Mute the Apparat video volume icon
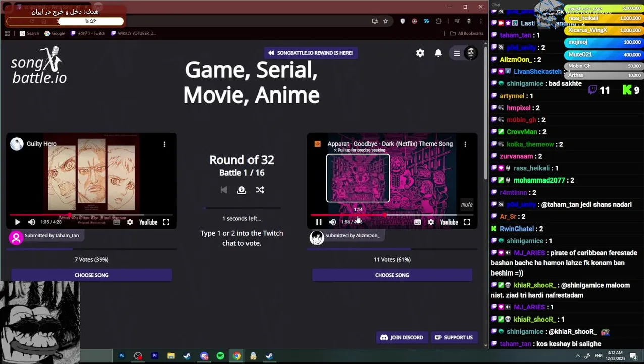 point(332,222)
